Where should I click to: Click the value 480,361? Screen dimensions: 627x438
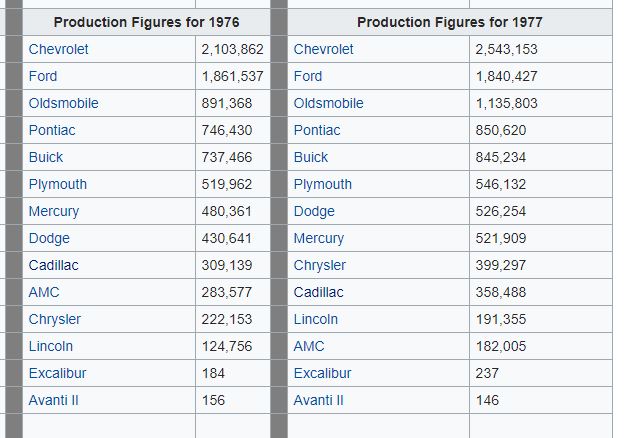point(227,211)
